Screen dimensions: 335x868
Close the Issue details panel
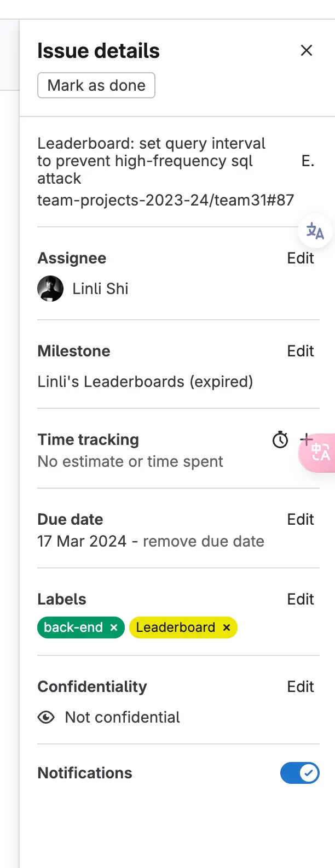[x=307, y=50]
